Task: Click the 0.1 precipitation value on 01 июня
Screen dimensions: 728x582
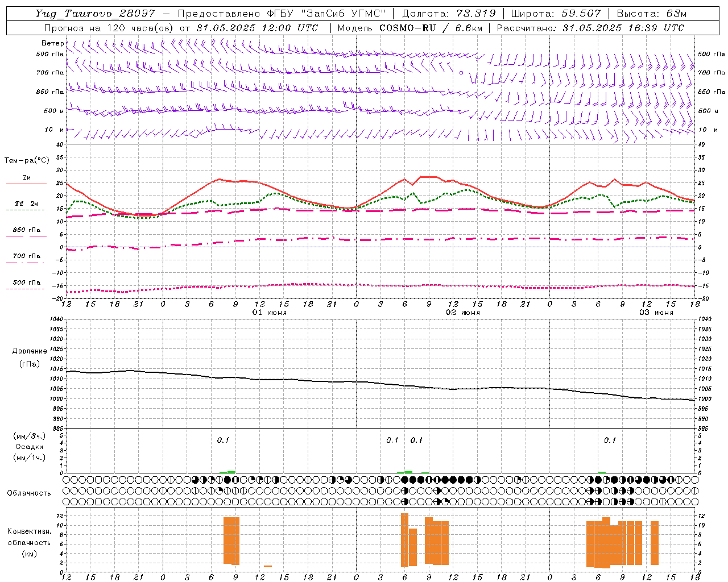Action: [x=223, y=440]
